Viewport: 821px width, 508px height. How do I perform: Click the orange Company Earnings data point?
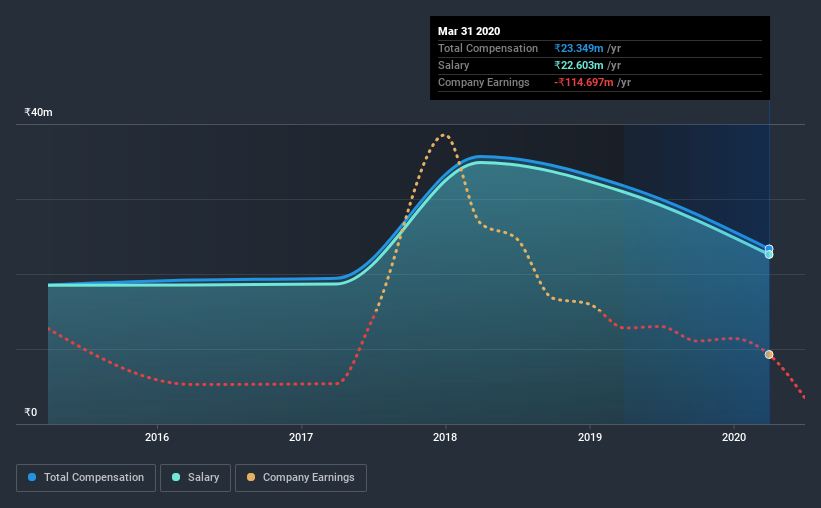point(769,355)
